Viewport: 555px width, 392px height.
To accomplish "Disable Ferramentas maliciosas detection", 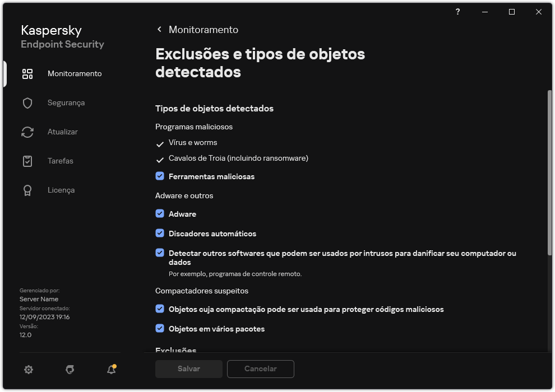I will pyautogui.click(x=160, y=176).
